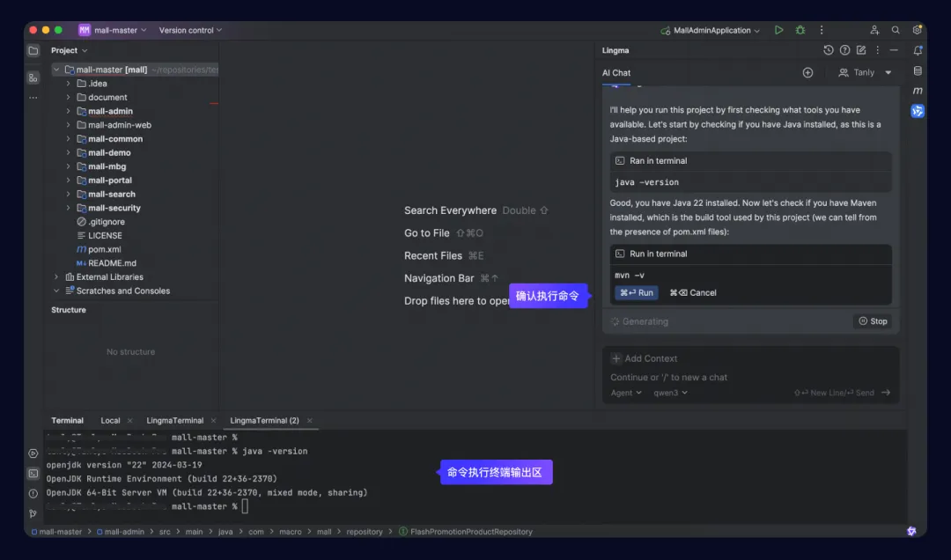Open the Terminal tool window icon
This screenshot has height=560, width=951.
pos(33,473)
